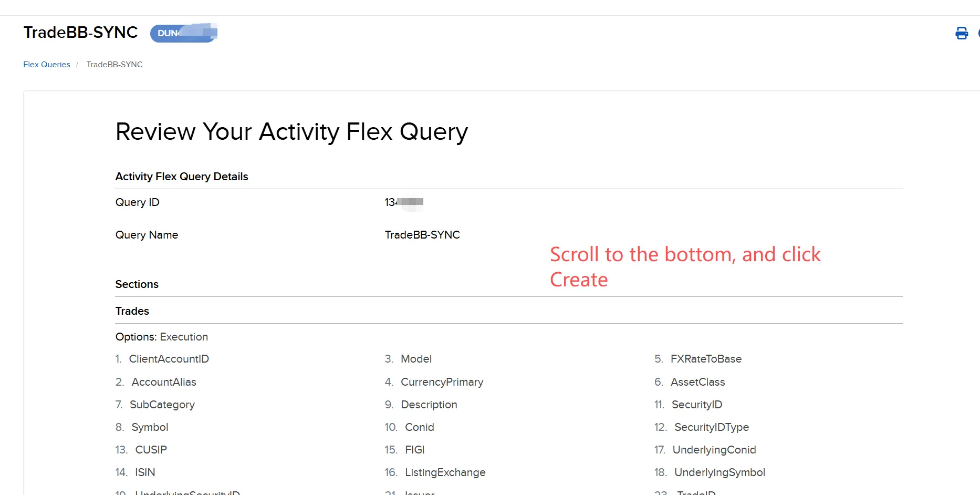Viewport: 980px width, 495px height.
Task: Click the Query Name value TradeBB-SYNC
Action: click(422, 235)
